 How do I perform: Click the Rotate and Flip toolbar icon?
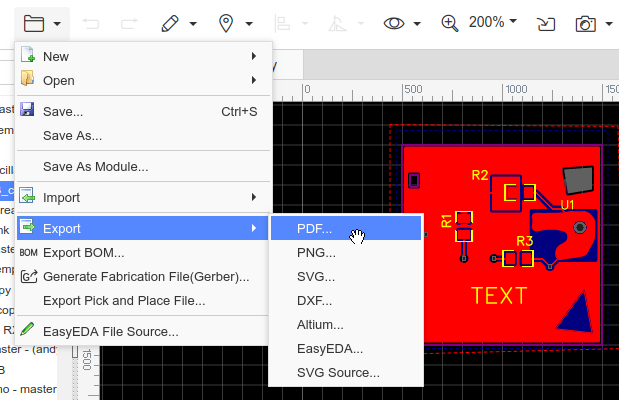(337, 24)
